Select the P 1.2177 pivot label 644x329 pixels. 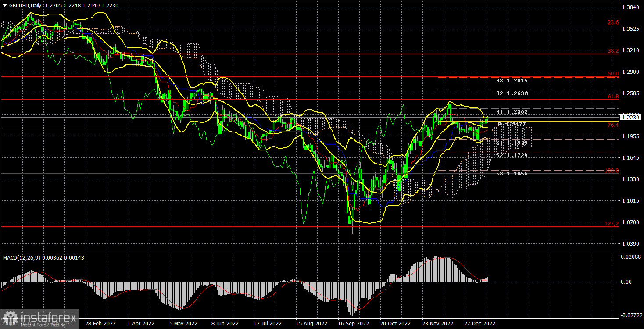click(512, 125)
